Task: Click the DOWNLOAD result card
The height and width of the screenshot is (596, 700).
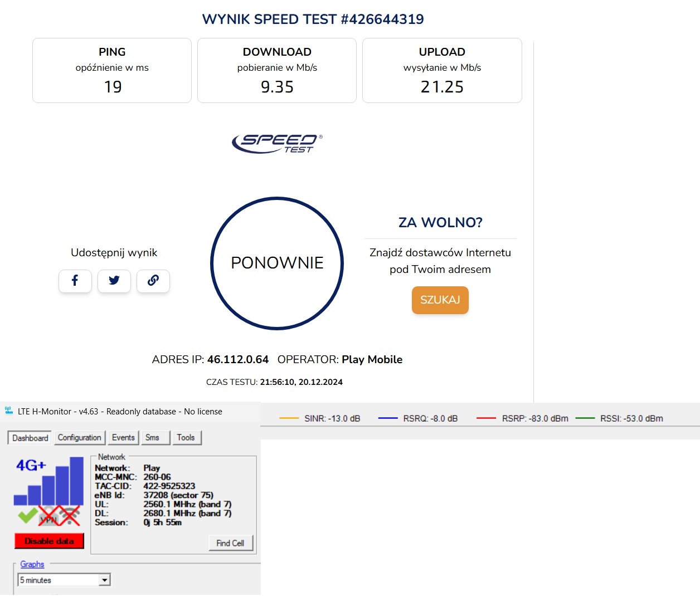Action: (x=277, y=70)
